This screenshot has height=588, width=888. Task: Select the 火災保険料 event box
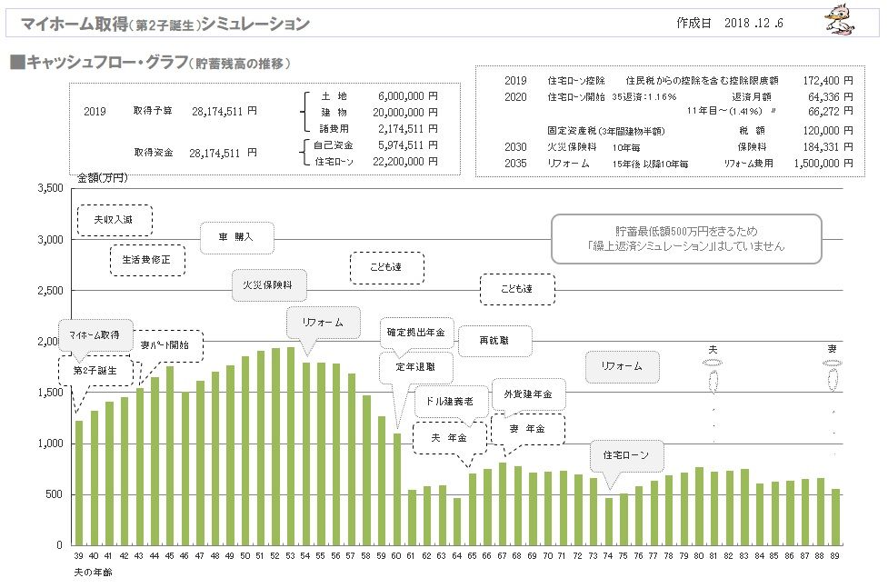coord(268,284)
